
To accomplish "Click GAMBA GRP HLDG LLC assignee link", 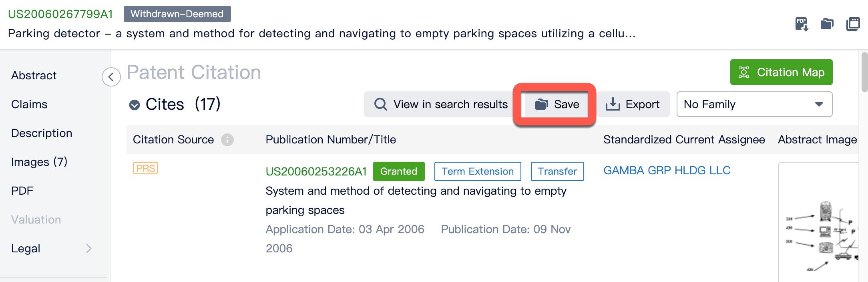I will pos(667,171).
